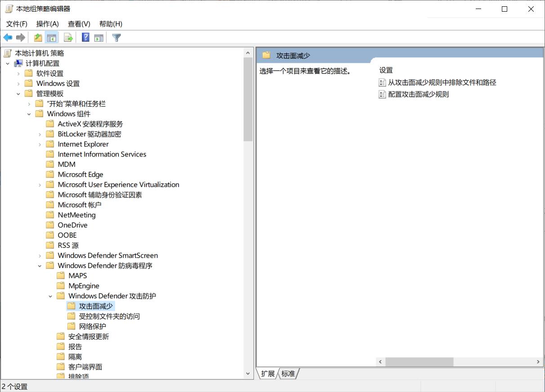Switch to the 标准 tab
Viewport: 545px width, 392px height.
coord(288,374)
